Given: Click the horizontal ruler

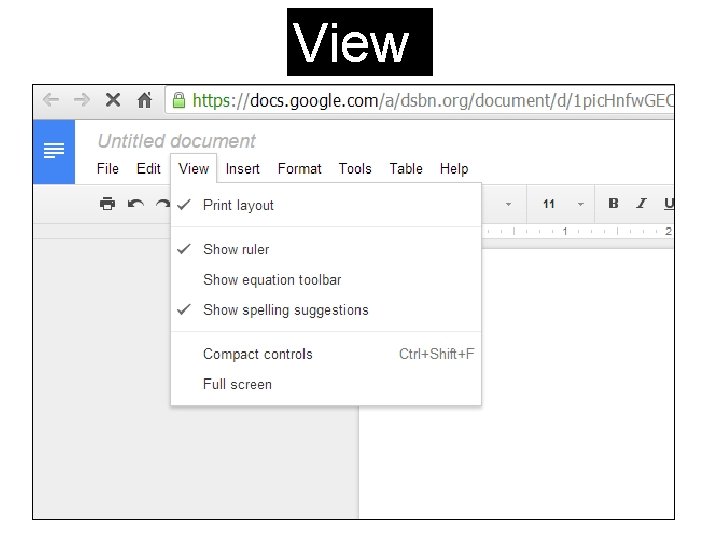Looking at the screenshot, I should tap(578, 231).
